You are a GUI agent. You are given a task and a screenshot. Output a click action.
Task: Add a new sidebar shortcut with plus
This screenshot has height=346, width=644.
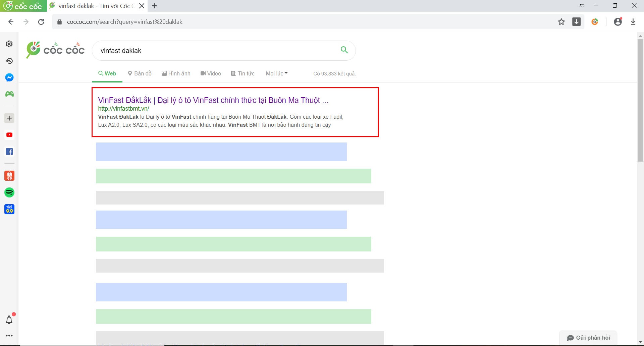point(9,118)
